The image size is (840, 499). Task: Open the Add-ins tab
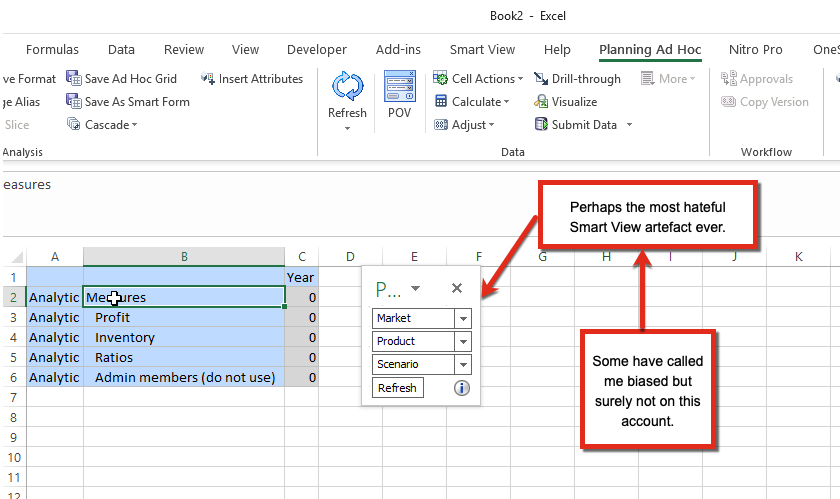[x=398, y=50]
